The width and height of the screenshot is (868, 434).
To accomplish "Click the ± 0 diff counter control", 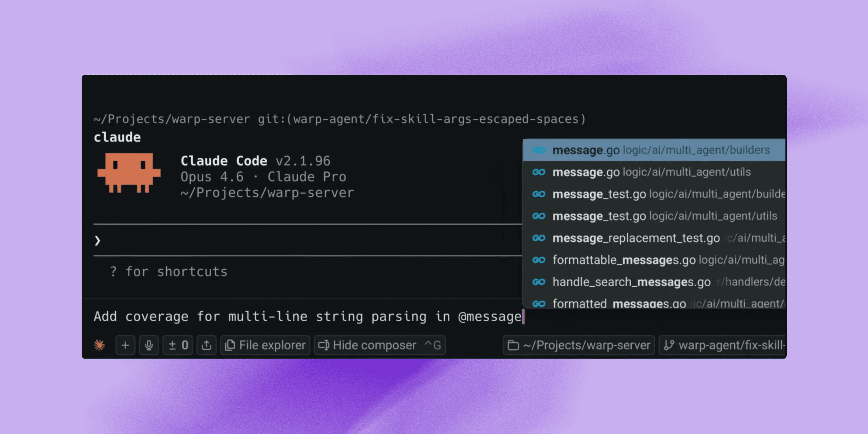I will coord(178,345).
